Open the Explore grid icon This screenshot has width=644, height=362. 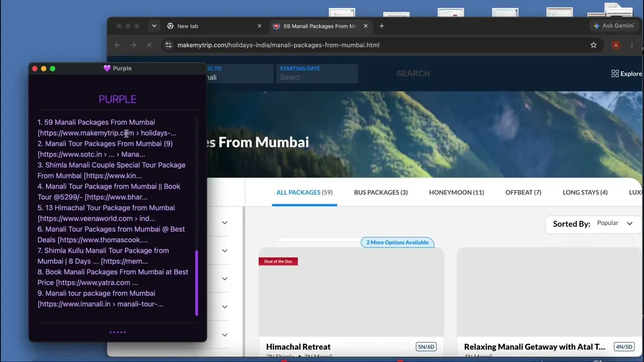click(x=615, y=73)
